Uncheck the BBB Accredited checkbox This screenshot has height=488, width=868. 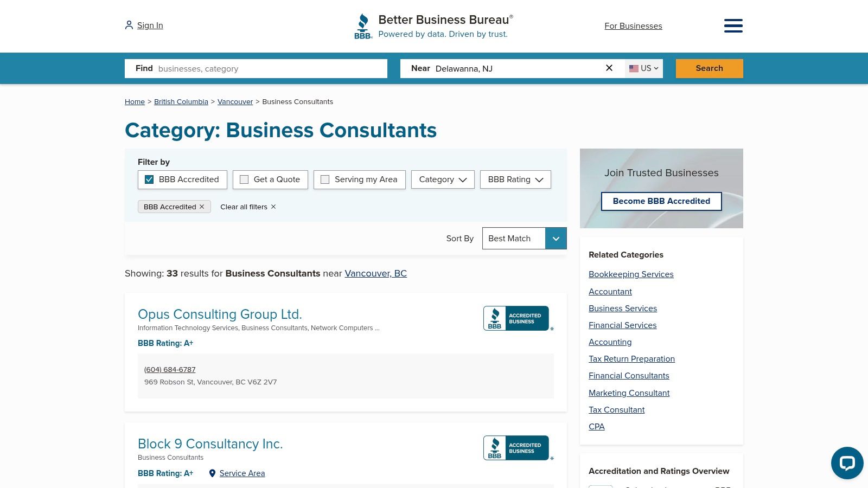(149, 179)
